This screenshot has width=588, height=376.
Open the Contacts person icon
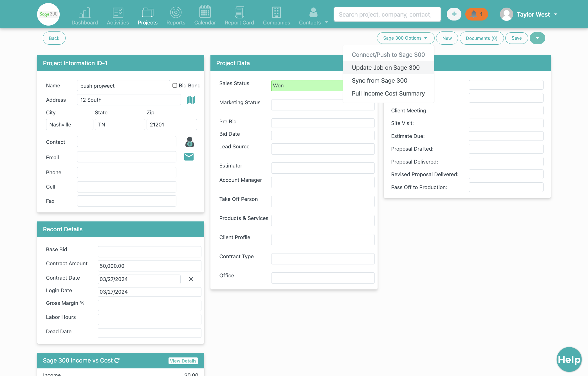tap(313, 12)
